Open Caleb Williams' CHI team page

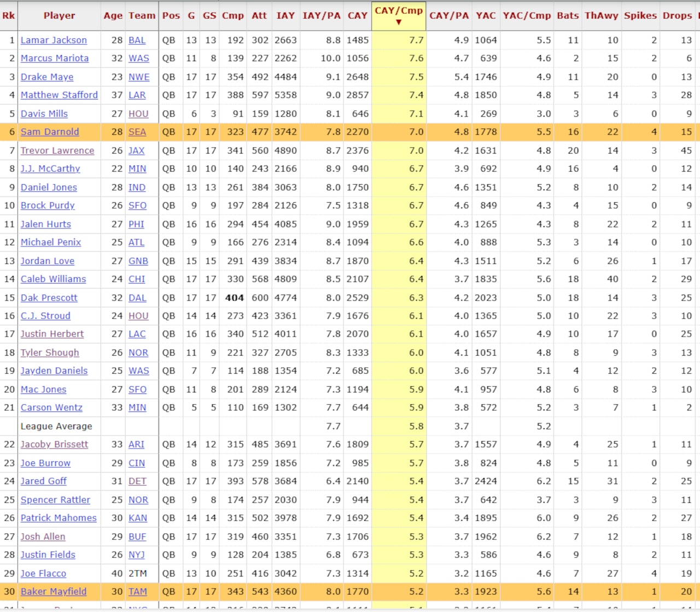pos(137,279)
